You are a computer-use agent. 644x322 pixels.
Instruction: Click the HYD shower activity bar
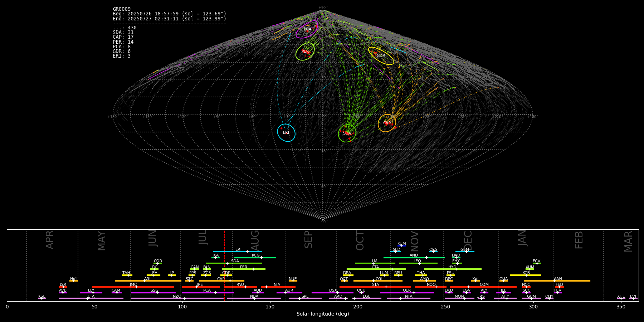pos(453,269)
